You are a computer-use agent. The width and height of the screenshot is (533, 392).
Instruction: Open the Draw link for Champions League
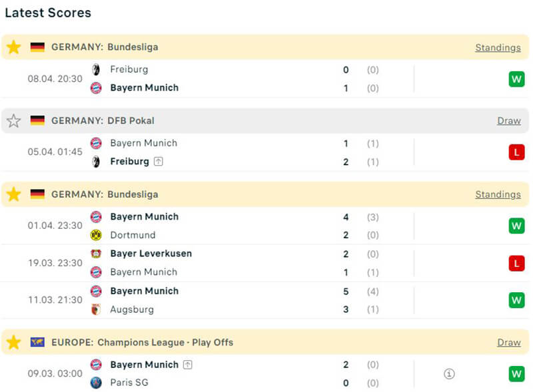tap(508, 342)
